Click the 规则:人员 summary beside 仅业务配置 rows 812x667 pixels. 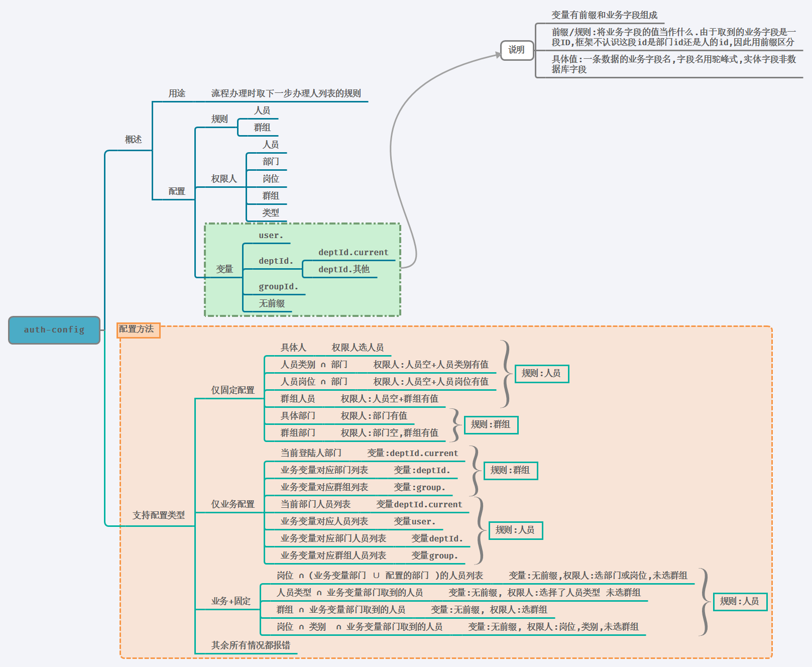[516, 530]
